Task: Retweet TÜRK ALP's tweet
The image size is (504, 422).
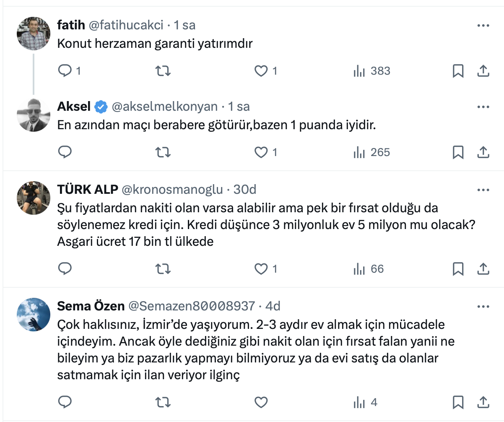Action: click(163, 269)
